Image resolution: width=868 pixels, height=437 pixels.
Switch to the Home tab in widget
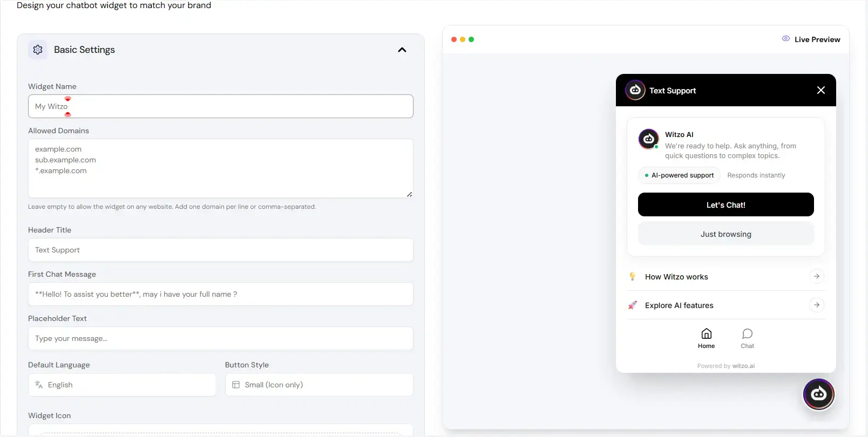tap(706, 338)
